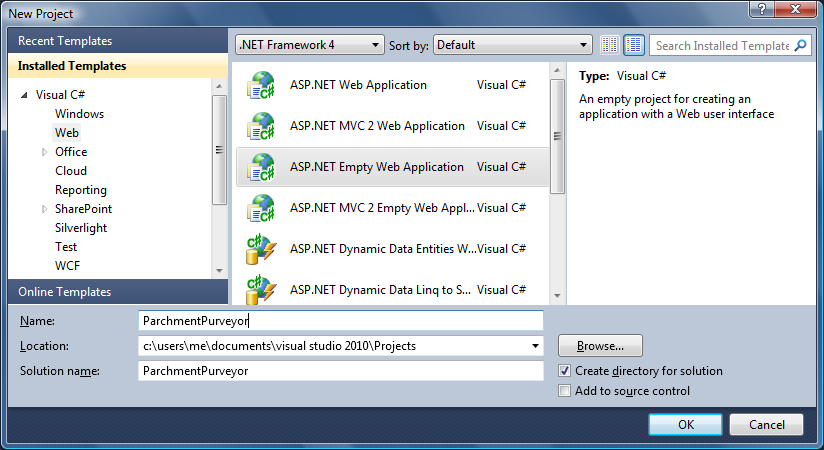Click the Solution name text field
Screen dimensions: 824x450
(x=341, y=371)
